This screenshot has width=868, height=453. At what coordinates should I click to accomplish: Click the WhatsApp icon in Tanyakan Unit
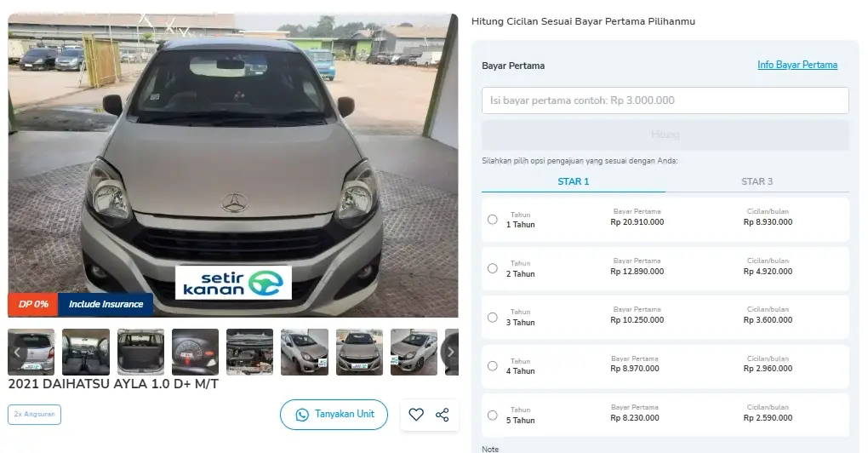302,415
